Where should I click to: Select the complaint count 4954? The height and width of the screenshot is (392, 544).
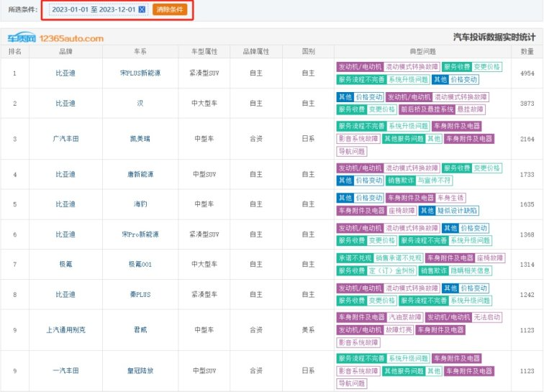point(527,73)
